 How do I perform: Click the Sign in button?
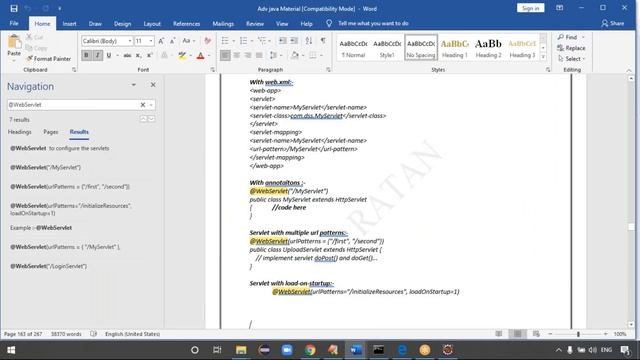(530, 8)
